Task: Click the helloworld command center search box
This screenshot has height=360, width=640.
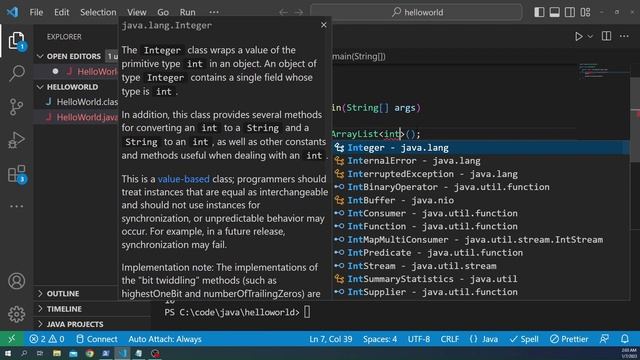Action: (x=416, y=12)
